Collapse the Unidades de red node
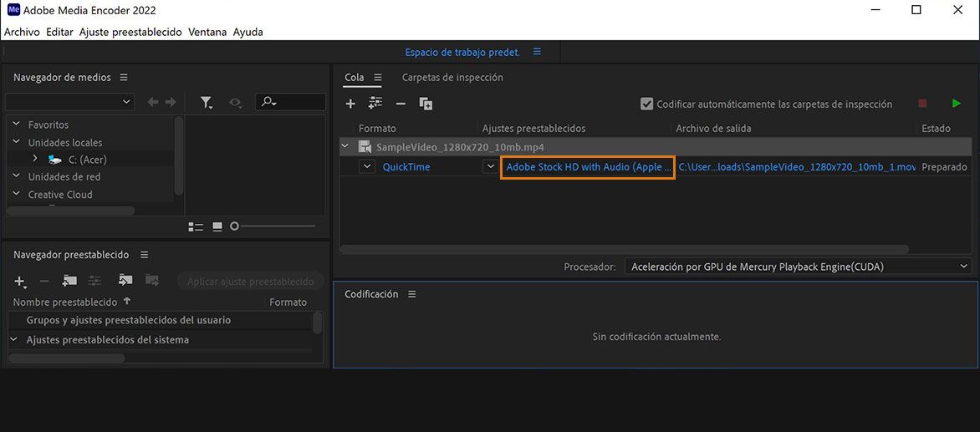 coord(15,176)
